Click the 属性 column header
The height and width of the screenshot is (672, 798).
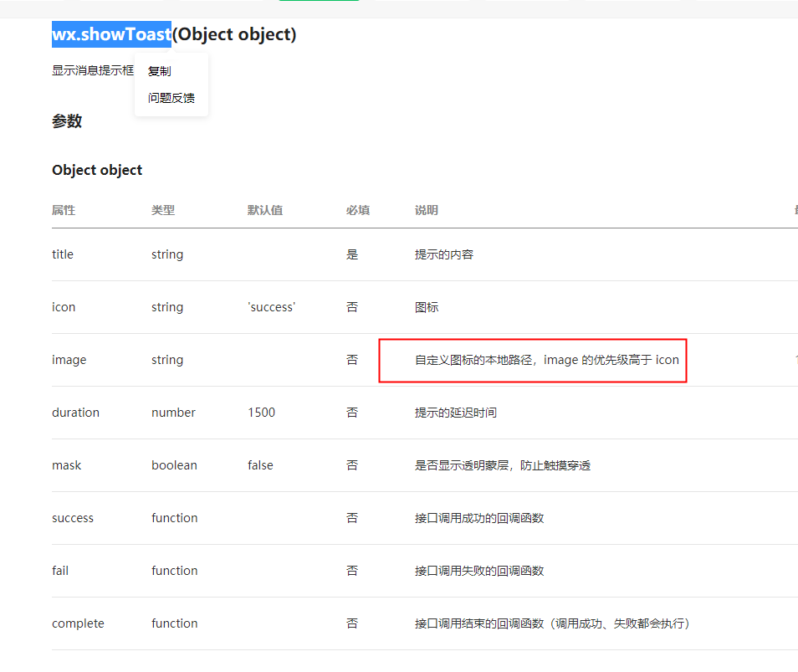(64, 210)
